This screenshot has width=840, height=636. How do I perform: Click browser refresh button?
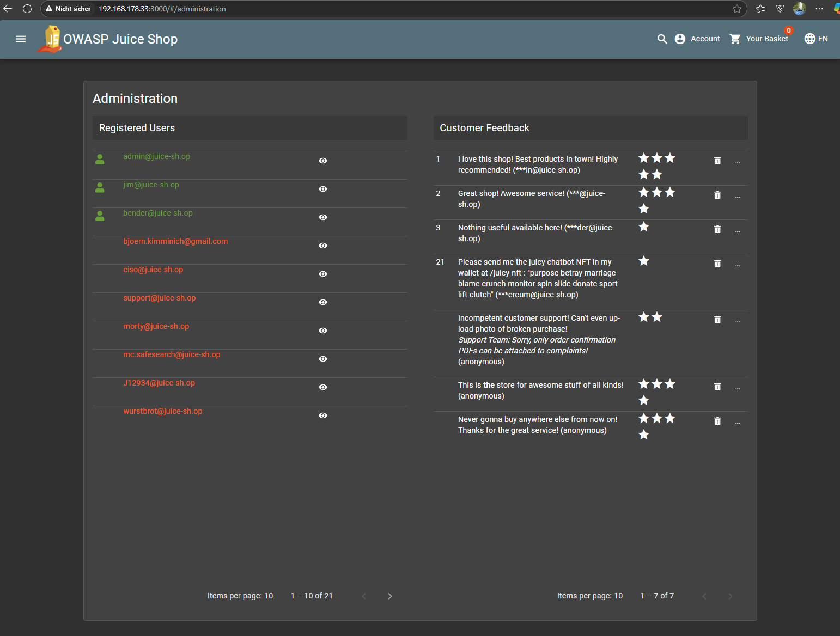coord(27,9)
